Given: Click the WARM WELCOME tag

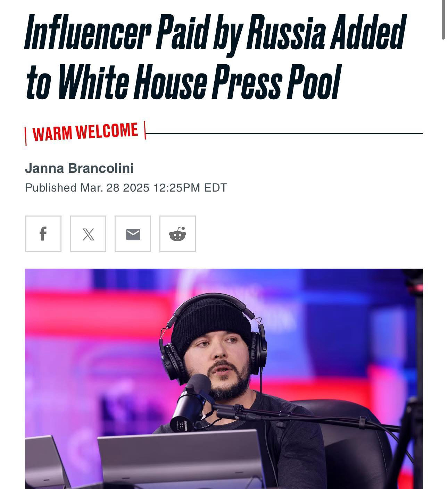Looking at the screenshot, I should pyautogui.click(x=85, y=132).
